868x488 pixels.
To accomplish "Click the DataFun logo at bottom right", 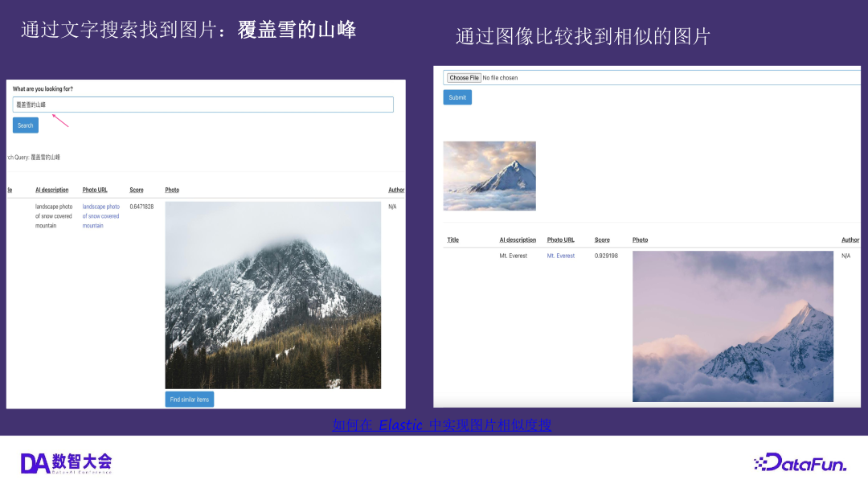I will tap(800, 461).
